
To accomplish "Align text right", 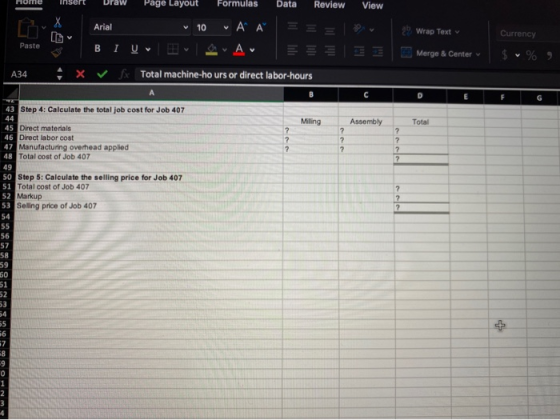I will pos(330,51).
